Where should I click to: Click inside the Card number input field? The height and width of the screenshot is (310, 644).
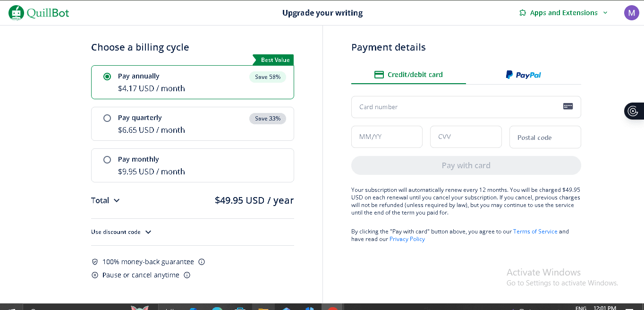coord(449,107)
